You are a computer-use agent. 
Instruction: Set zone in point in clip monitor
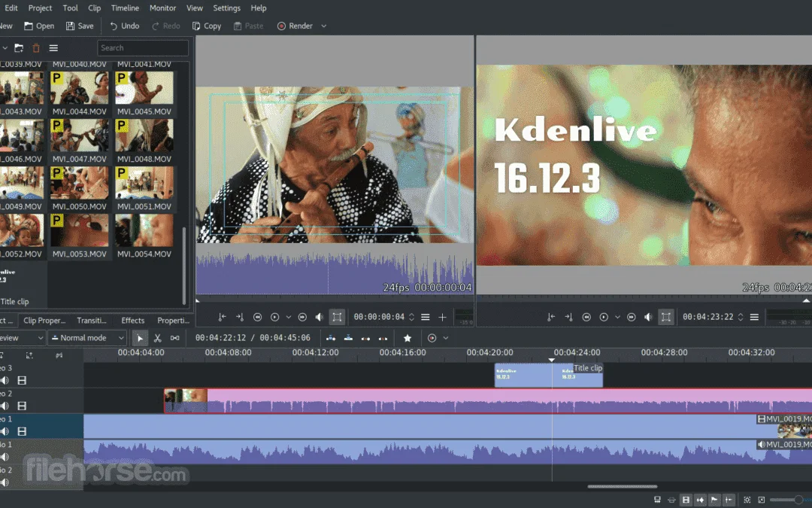click(x=222, y=317)
